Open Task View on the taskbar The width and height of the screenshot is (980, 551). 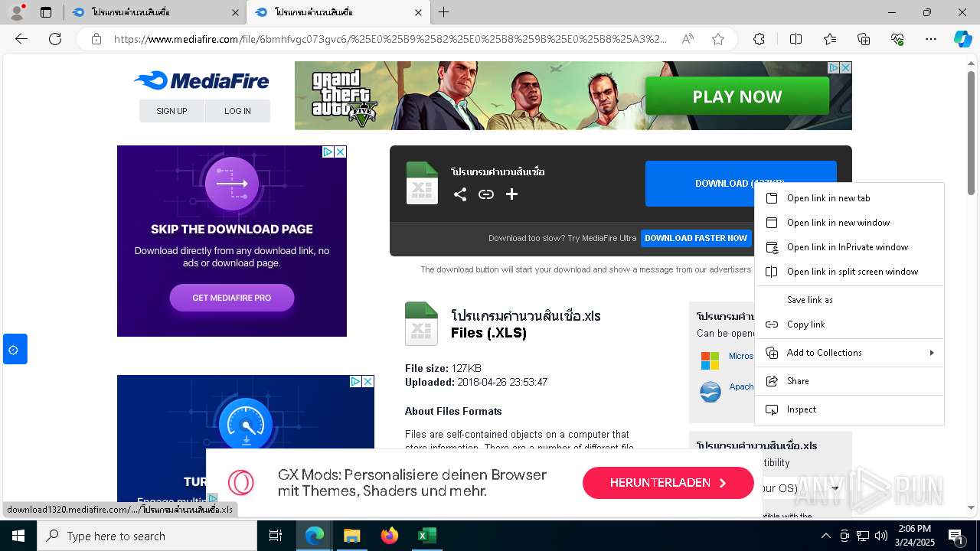(x=276, y=536)
